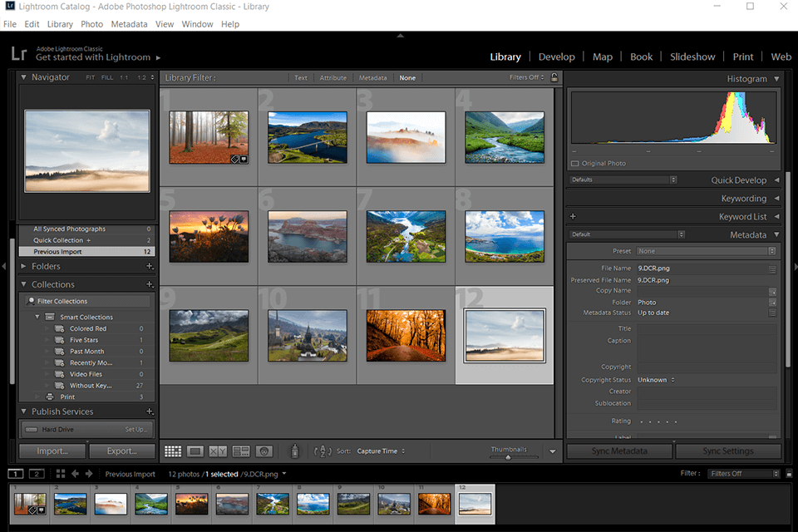Image resolution: width=798 pixels, height=532 pixels.
Task: Click Metadata Status action icon
Action: (x=772, y=313)
